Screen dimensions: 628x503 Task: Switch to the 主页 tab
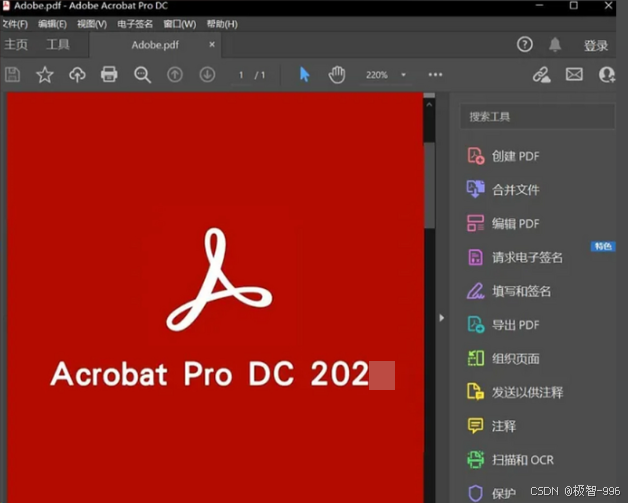point(16,44)
